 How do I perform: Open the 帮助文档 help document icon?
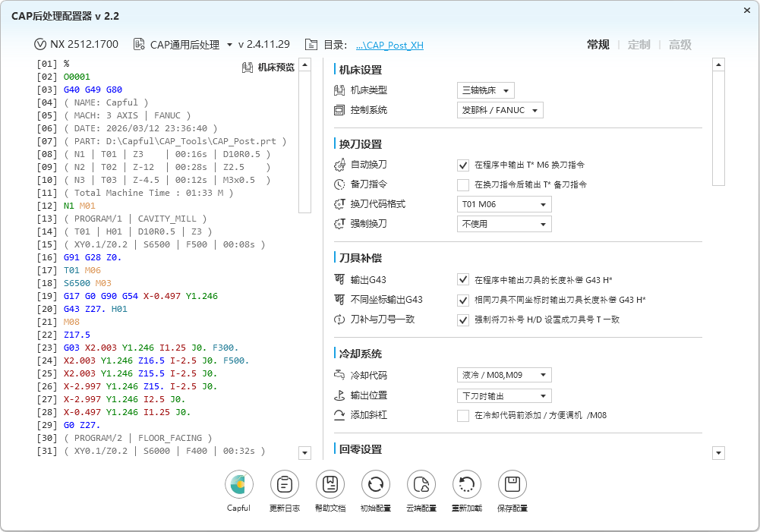tap(330, 484)
